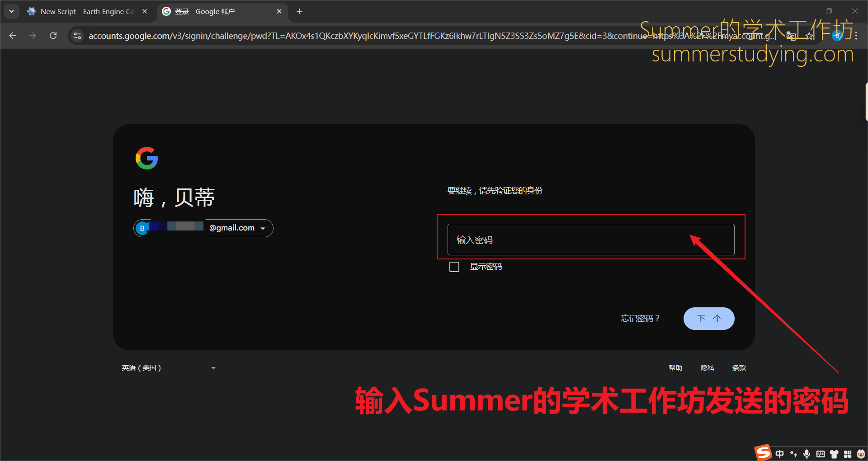Viewport: 868px width, 461px height.
Task: Switch to the 登录 - Google 帐户 tab
Action: [x=222, y=12]
